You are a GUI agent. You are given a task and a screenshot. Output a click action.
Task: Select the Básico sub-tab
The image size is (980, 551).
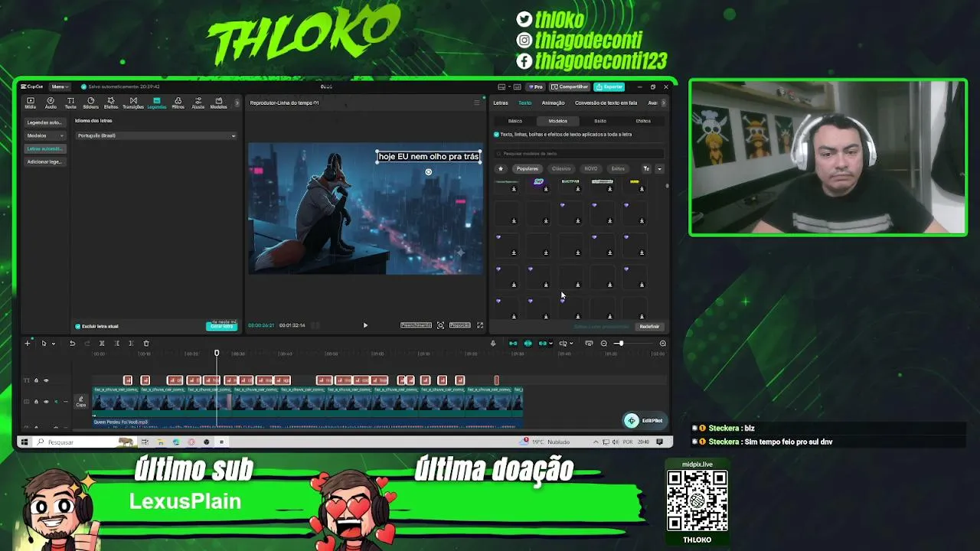coord(515,121)
